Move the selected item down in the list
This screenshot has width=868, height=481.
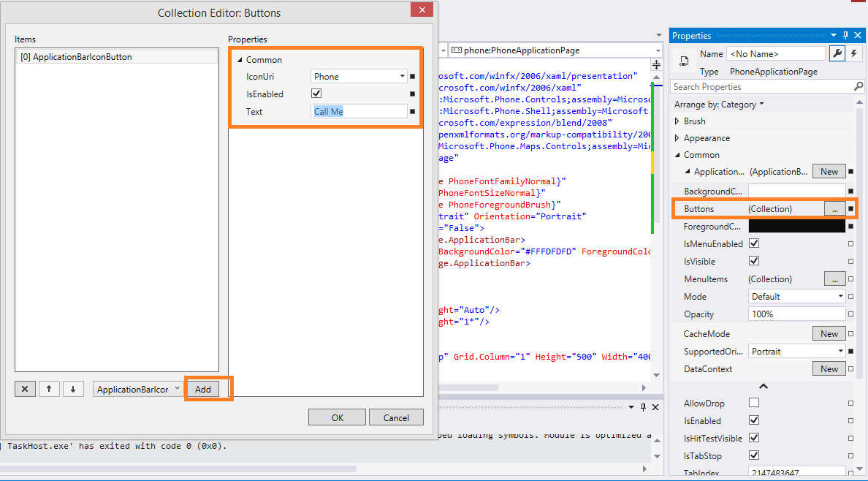click(x=73, y=390)
